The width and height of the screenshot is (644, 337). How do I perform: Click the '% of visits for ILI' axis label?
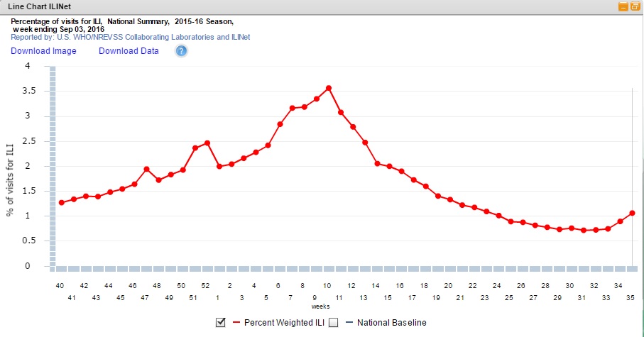pos(10,179)
